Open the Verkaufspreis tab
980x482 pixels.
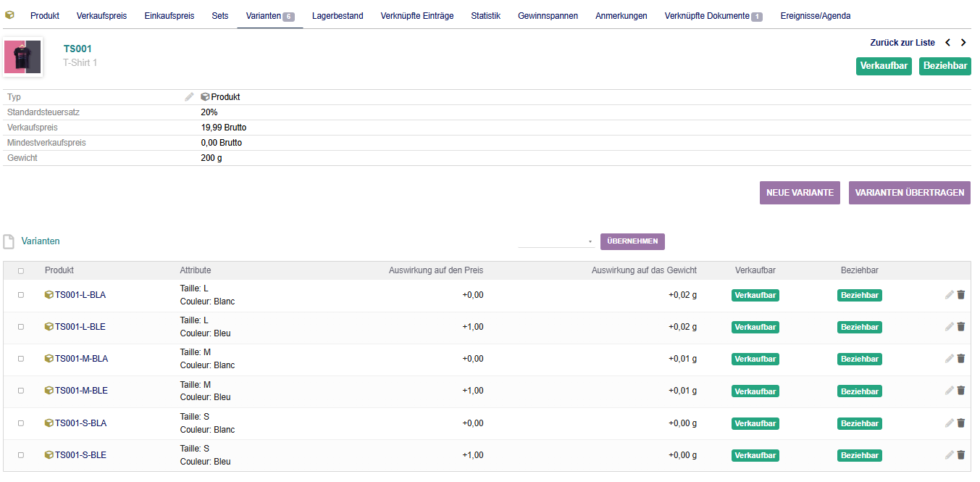coord(101,16)
